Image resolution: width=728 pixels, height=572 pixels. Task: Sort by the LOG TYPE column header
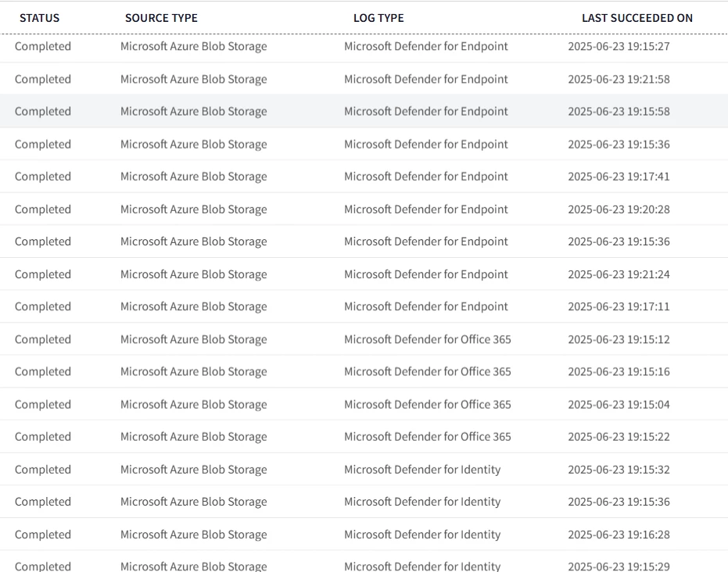point(378,18)
